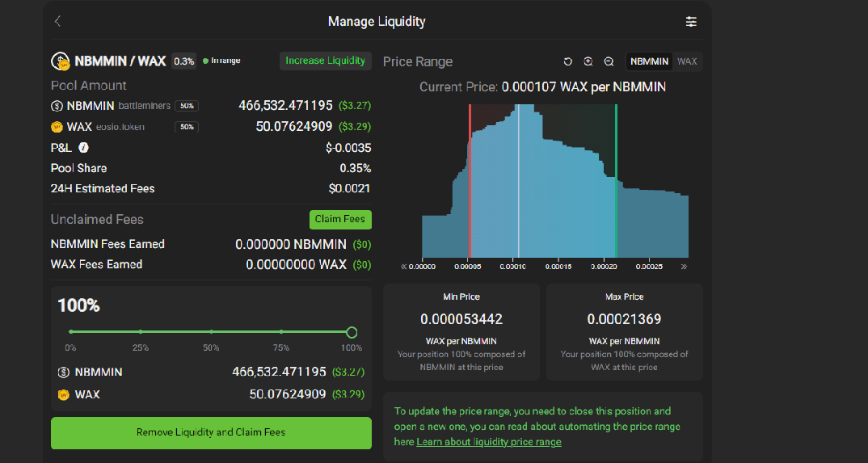
Task: Click the 50% badge beside WAX eosio.token
Action: [x=187, y=127]
